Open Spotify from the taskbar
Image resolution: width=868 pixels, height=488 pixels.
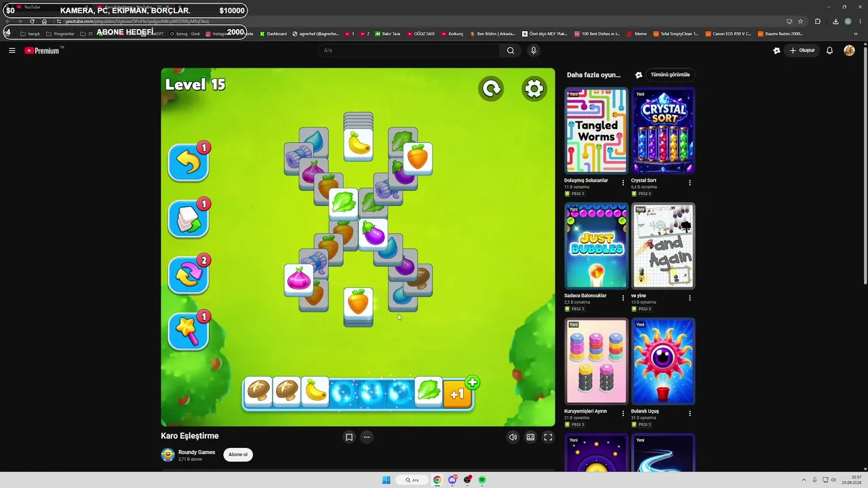(482, 480)
